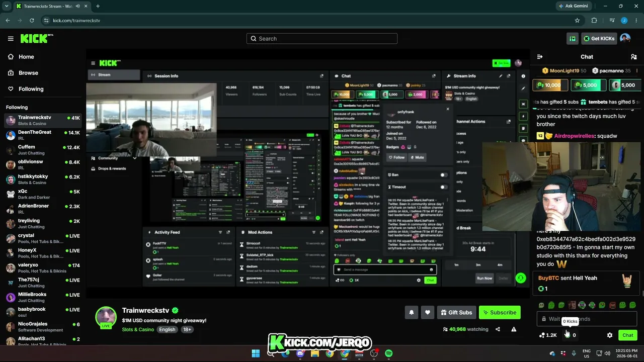
Task: Go to Home in the sidebar
Action: (x=21, y=57)
